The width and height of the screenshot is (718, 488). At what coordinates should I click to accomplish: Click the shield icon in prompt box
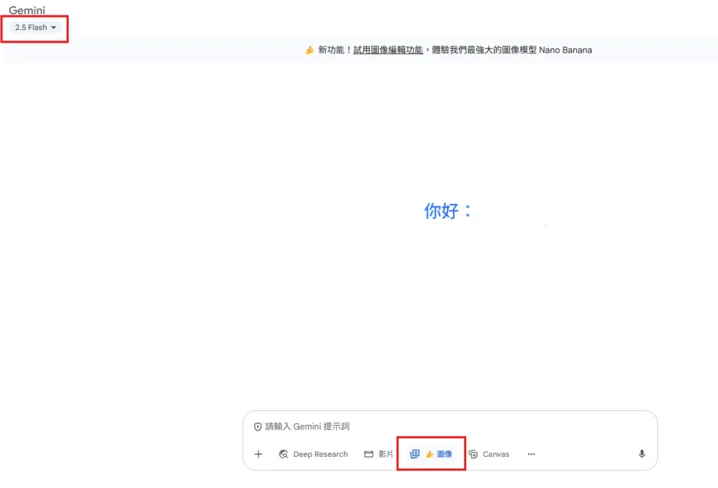pos(258,426)
